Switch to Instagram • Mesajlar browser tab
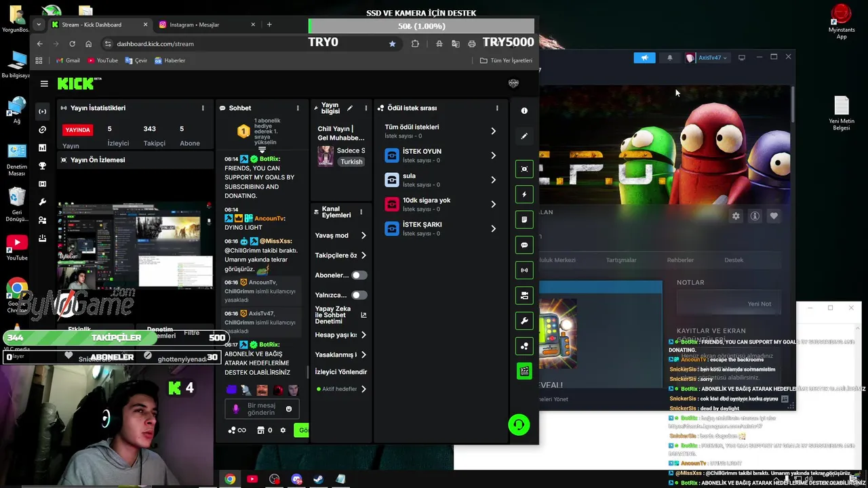 (207, 24)
